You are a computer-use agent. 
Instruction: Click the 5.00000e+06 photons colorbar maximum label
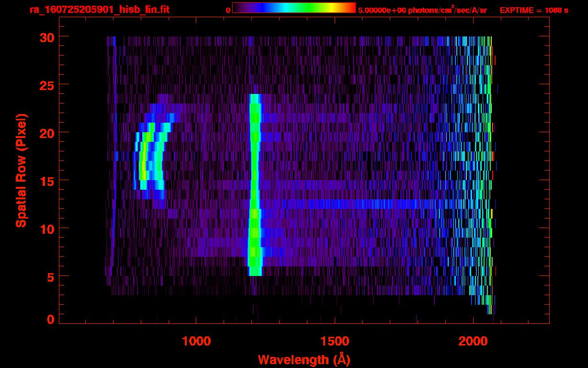[x=422, y=10]
